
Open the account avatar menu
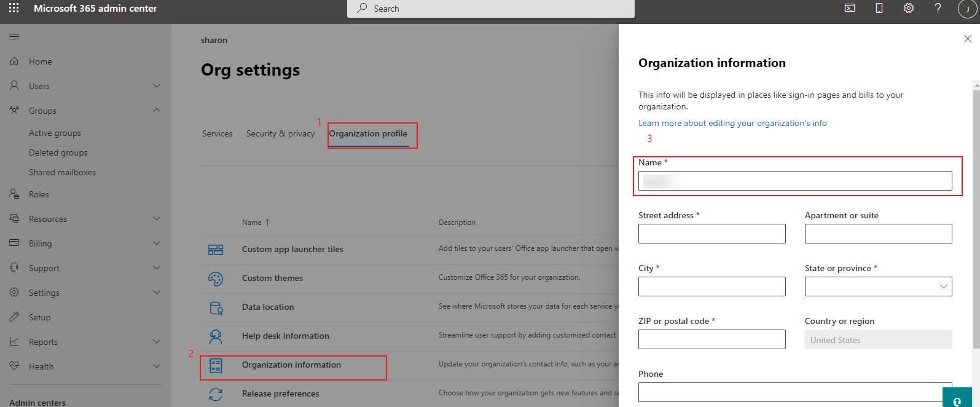click(967, 9)
